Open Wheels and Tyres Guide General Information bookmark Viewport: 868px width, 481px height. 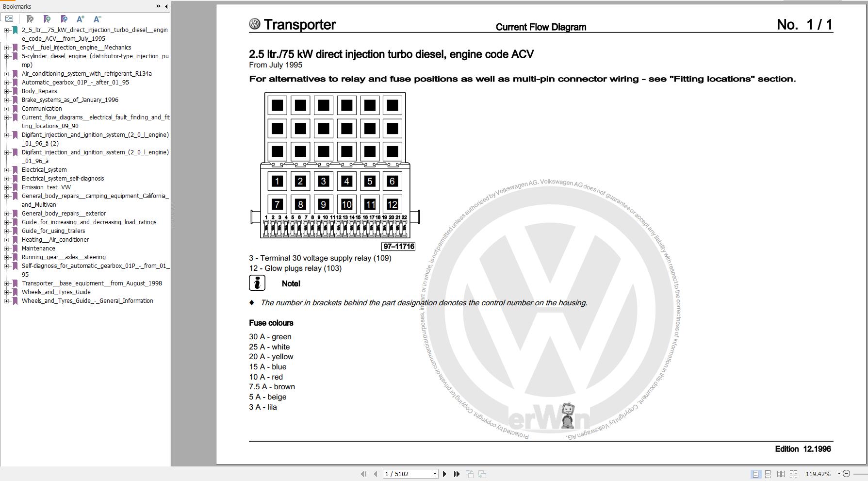coord(87,301)
